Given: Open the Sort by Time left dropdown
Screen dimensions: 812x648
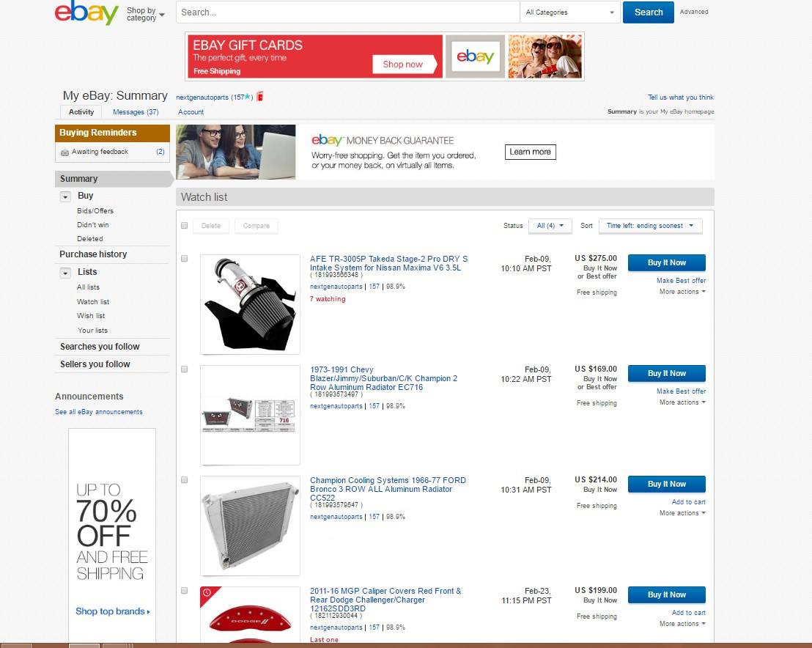Looking at the screenshot, I should pyautogui.click(x=651, y=226).
